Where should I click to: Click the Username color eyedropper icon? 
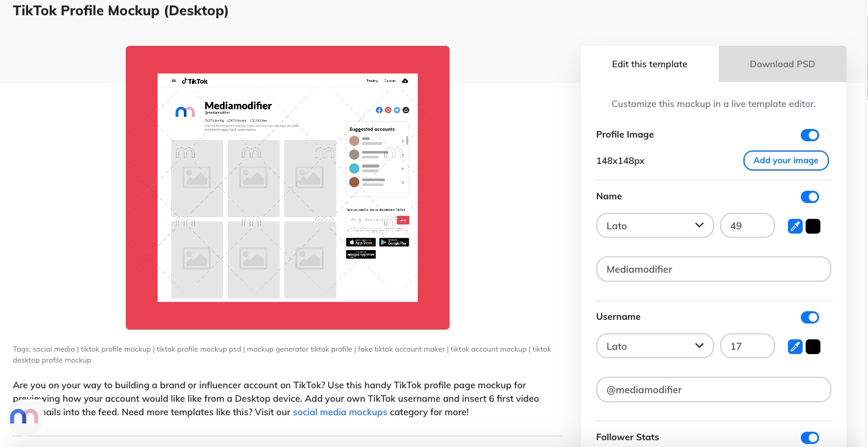(x=795, y=347)
